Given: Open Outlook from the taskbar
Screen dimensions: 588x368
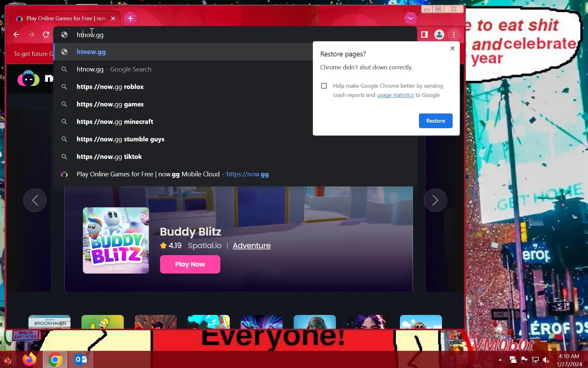Looking at the screenshot, I should point(81,359).
